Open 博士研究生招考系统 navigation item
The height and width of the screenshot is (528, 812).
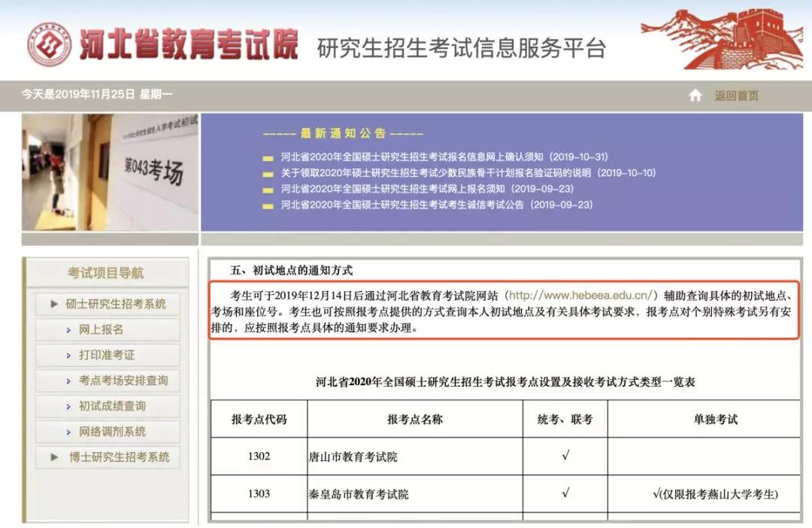click(x=108, y=457)
